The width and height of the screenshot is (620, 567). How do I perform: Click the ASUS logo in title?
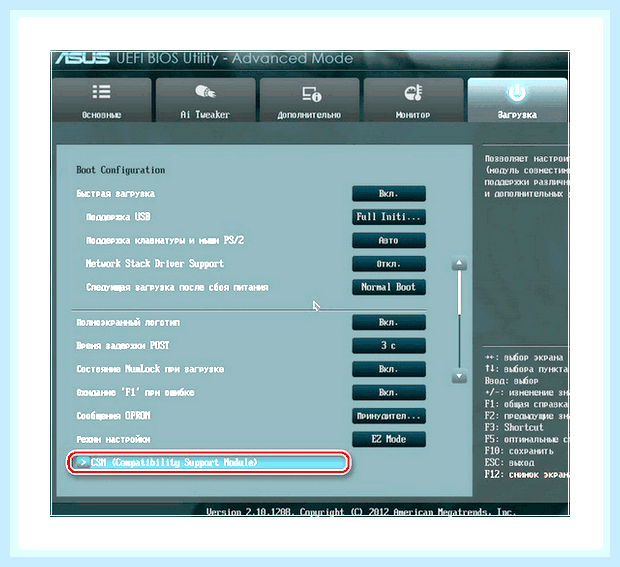click(x=83, y=58)
